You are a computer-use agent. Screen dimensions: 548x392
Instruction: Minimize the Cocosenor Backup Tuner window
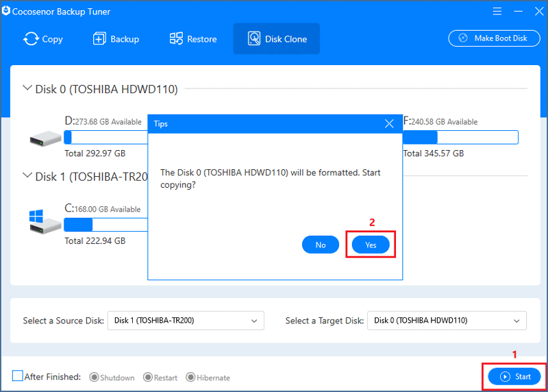point(519,11)
